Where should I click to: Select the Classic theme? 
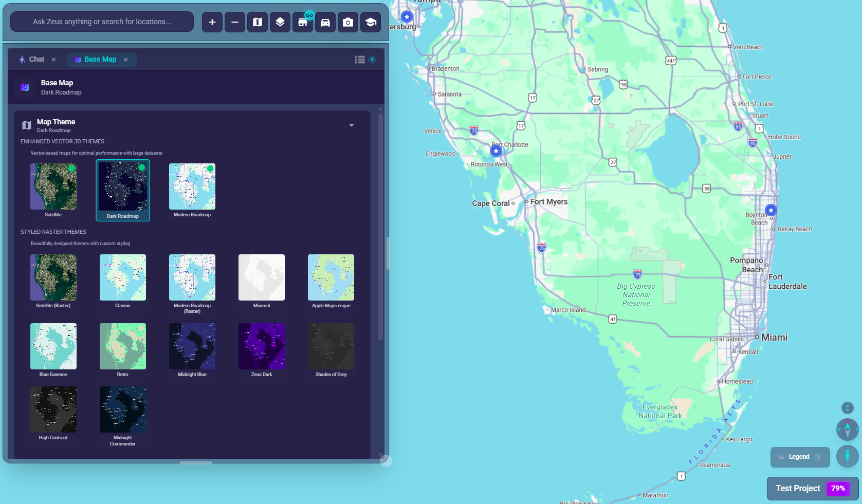[123, 281]
